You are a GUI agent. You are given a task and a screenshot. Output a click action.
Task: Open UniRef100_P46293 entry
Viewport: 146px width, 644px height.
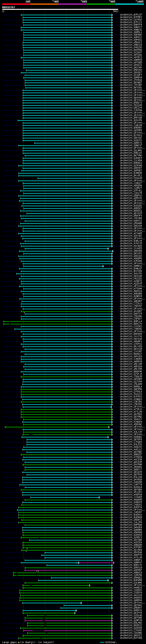click(131, 47)
